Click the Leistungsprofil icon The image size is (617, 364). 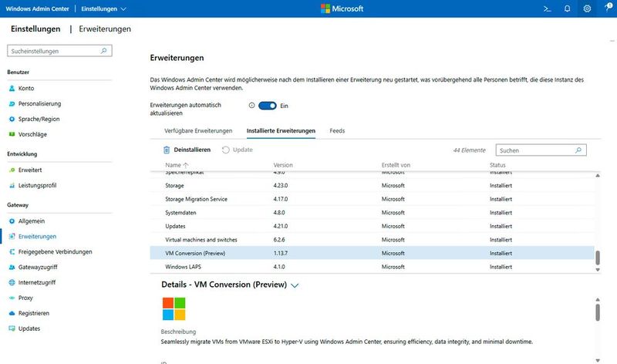click(x=12, y=185)
